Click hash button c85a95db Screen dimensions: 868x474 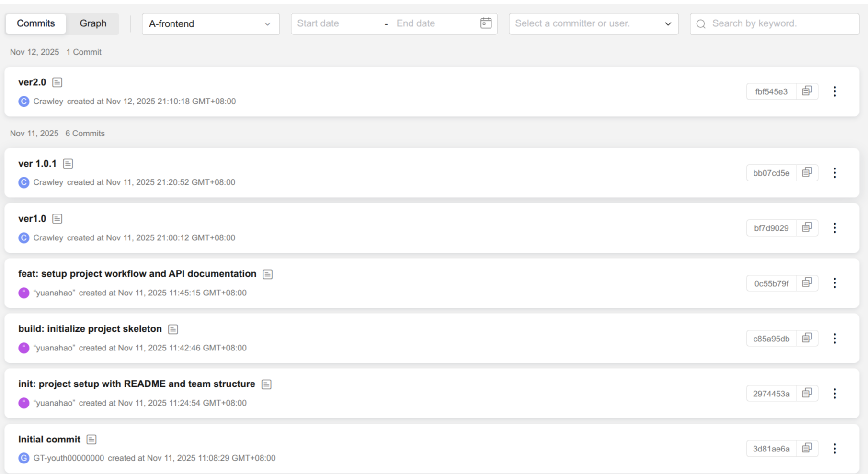point(771,339)
